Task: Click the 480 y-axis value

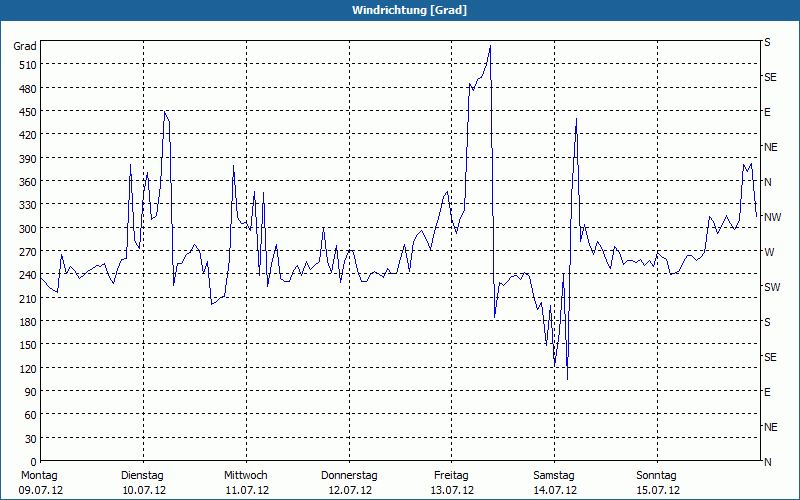Action: pos(28,89)
